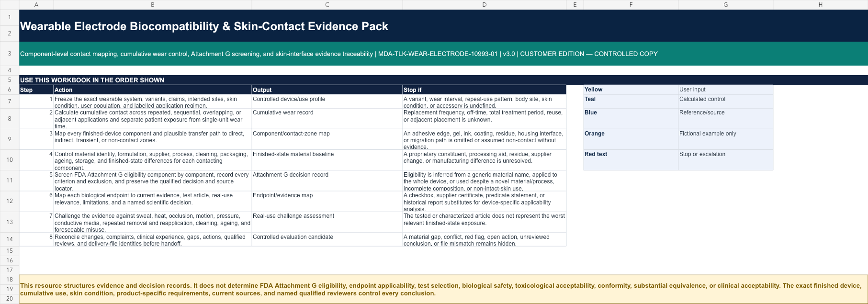Select column A header
This screenshot has height=304, width=868.
(x=36, y=4)
